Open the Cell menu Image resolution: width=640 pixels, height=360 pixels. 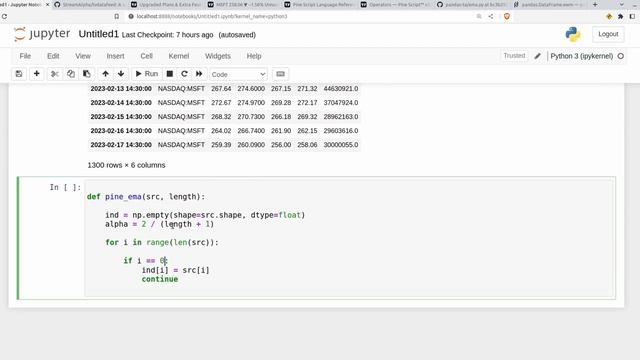[147, 56]
